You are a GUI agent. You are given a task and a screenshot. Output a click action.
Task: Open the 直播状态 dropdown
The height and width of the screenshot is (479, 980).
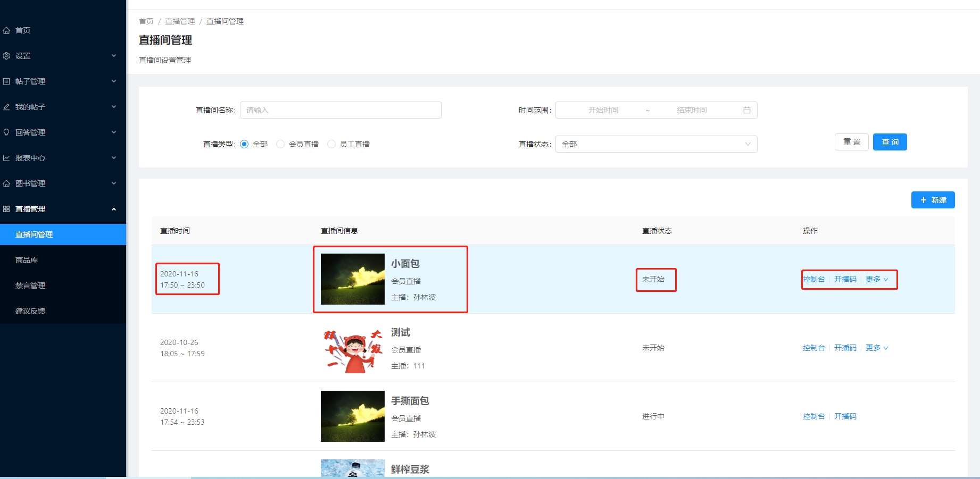656,144
